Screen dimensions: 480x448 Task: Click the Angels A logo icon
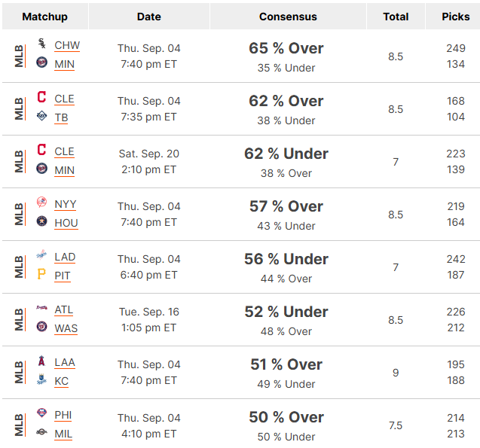pos(42,361)
